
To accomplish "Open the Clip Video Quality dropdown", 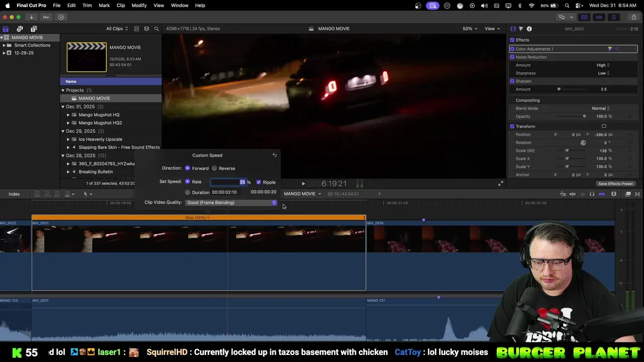I will pyautogui.click(x=231, y=203).
